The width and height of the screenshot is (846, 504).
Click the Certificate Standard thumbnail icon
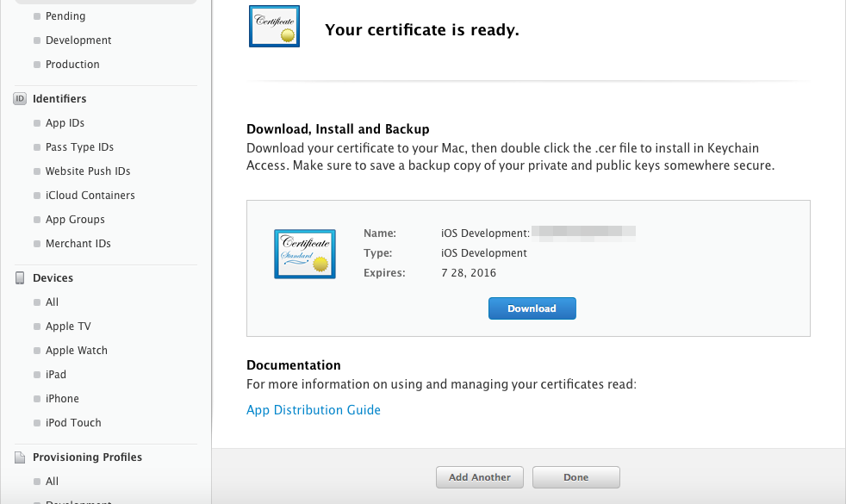click(x=305, y=254)
